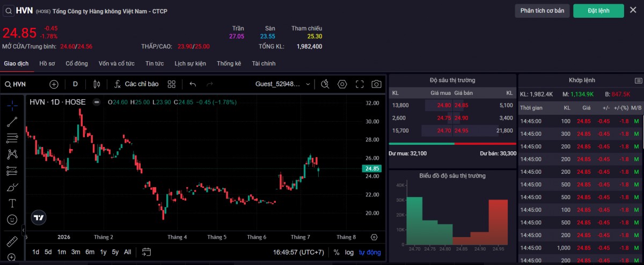
Task: Open chart settings hexagon icon
Action: pyautogui.click(x=342, y=84)
